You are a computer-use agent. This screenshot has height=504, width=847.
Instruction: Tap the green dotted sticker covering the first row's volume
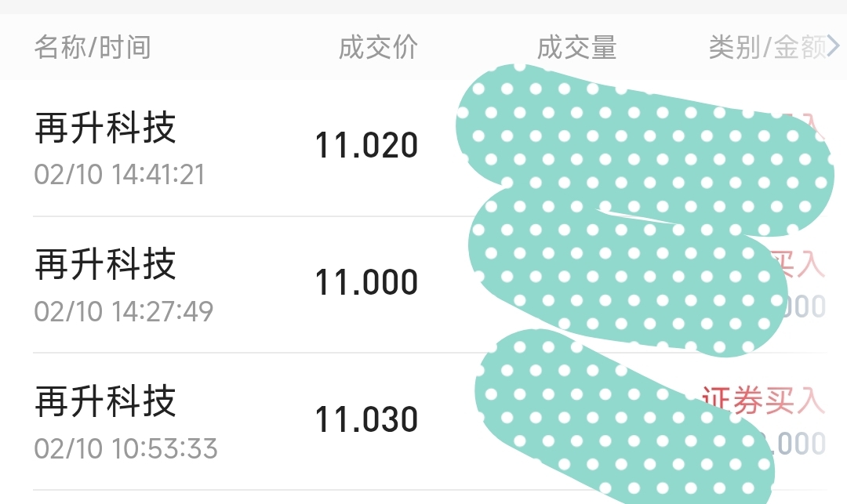pyautogui.click(x=643, y=151)
